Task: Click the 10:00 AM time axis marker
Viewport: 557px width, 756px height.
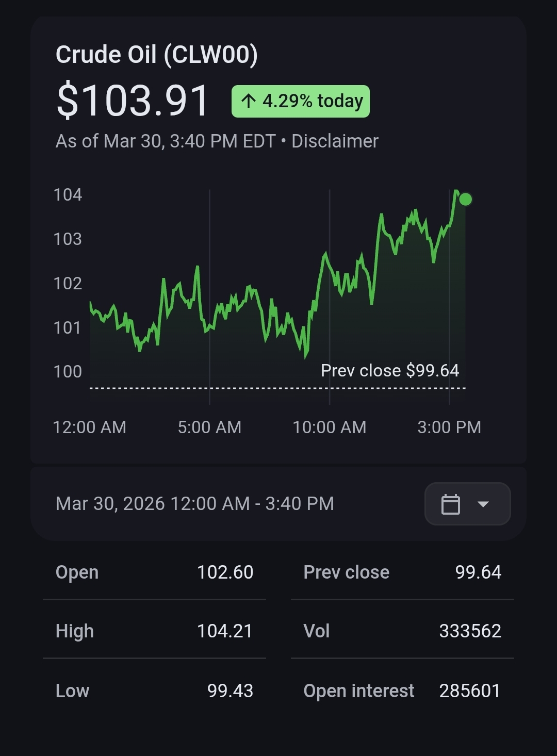Action: coord(329,427)
